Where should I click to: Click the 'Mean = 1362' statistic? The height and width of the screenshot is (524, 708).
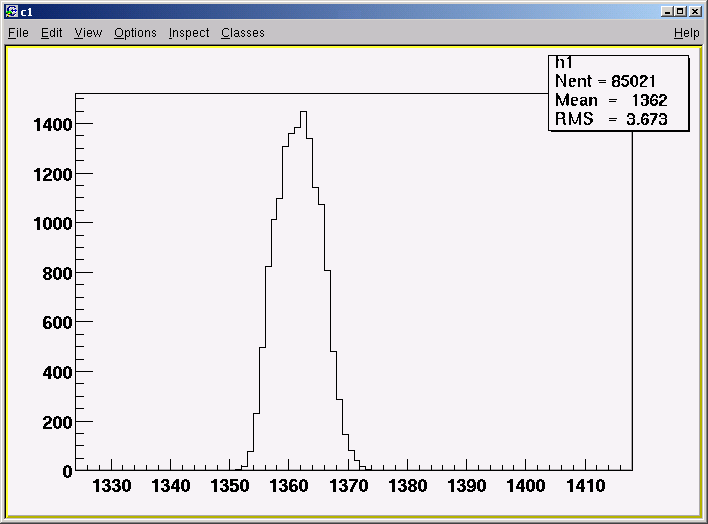(x=611, y=100)
